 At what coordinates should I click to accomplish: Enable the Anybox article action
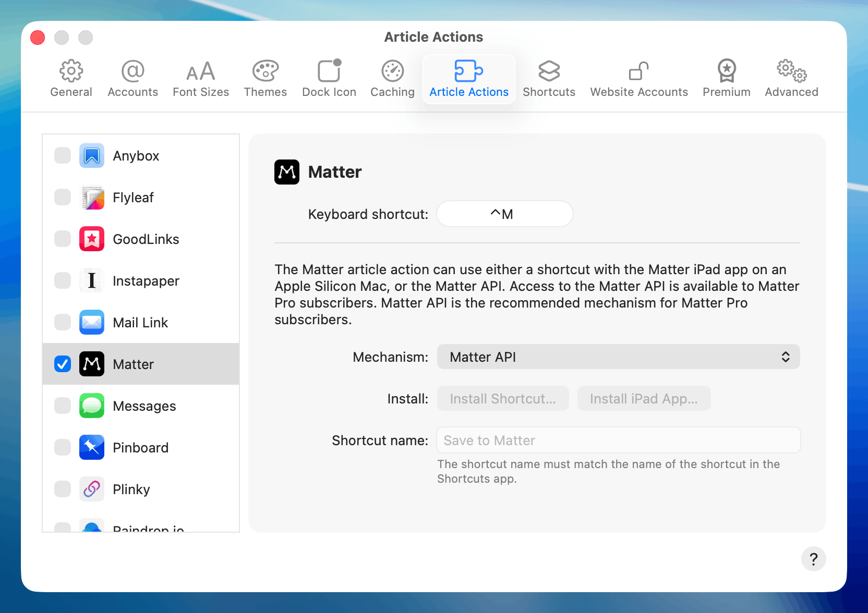(63, 155)
